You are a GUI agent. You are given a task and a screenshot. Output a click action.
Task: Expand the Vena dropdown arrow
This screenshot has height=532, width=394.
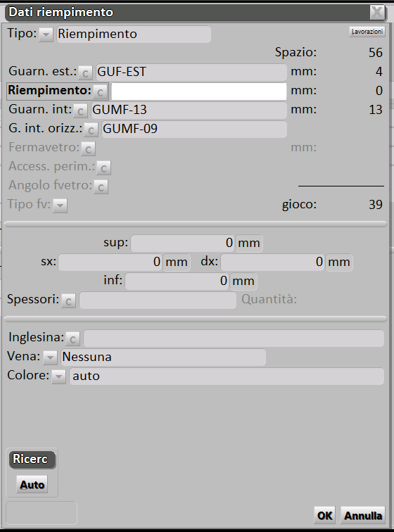point(50,357)
